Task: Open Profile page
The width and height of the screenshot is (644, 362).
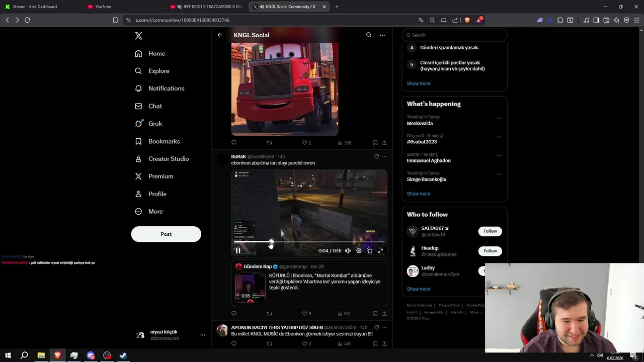Action: [x=151, y=194]
